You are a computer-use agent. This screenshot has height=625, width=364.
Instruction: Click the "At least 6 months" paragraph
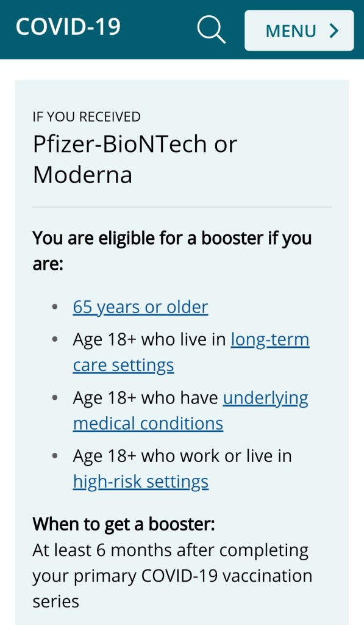173,576
